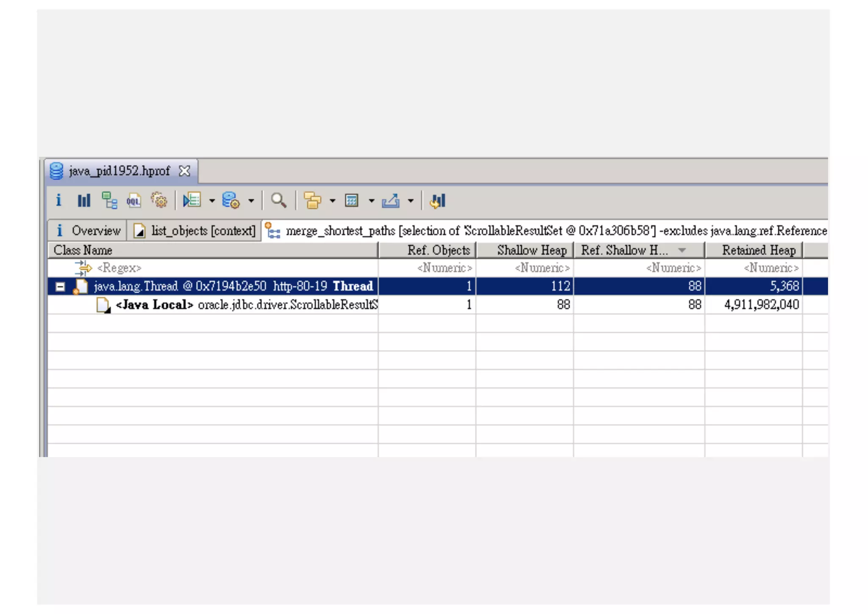The width and height of the screenshot is (868, 614).
Task: Click the magnifier find object icon
Action: [x=278, y=200]
